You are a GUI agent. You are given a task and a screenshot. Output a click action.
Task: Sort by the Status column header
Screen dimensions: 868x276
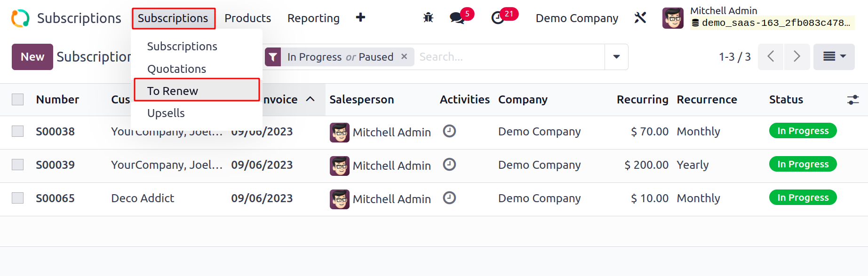pyautogui.click(x=786, y=100)
